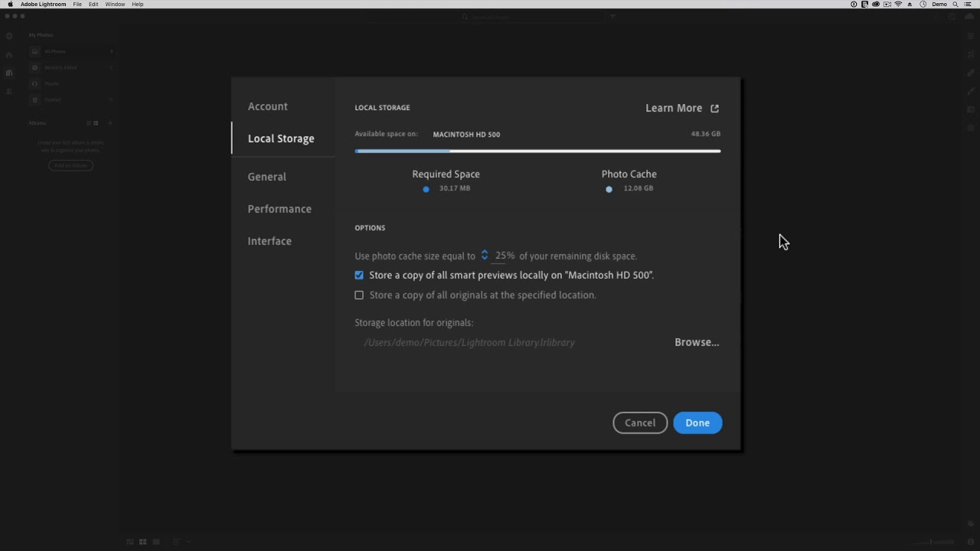Click the Sharing people icon in left sidebar
Screen dimensions: 980x551
tap(9, 91)
